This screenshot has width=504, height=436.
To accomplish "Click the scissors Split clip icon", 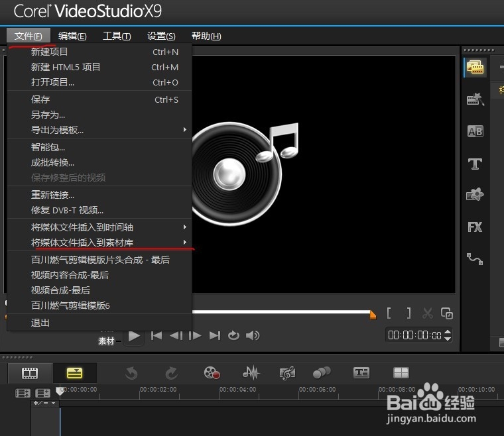I will coord(428,313).
